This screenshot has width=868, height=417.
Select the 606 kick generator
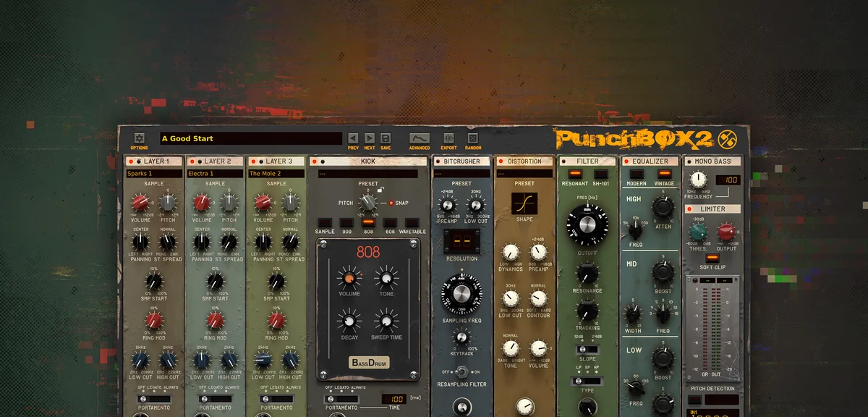pos(390,223)
